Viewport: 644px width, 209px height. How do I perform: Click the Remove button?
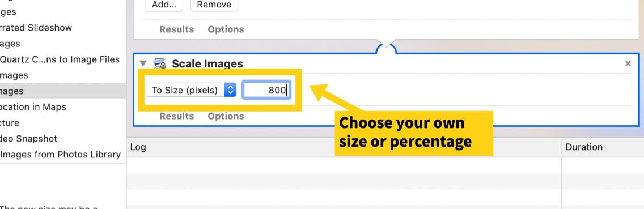click(x=214, y=5)
